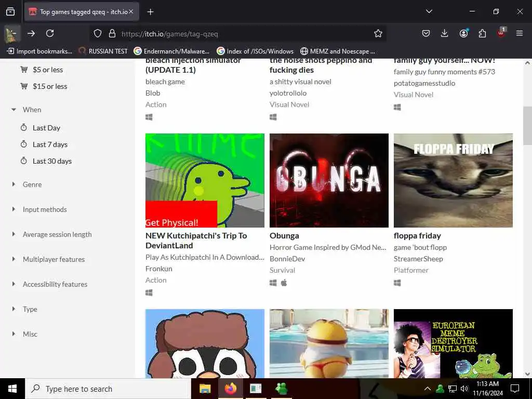
Task: Show hidden system tray icons
Action: click(428, 389)
